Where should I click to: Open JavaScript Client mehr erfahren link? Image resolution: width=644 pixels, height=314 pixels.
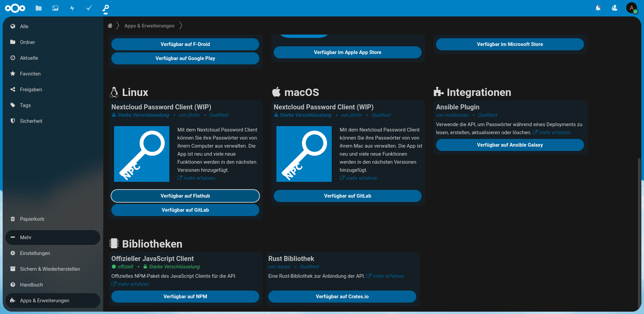[130, 284]
